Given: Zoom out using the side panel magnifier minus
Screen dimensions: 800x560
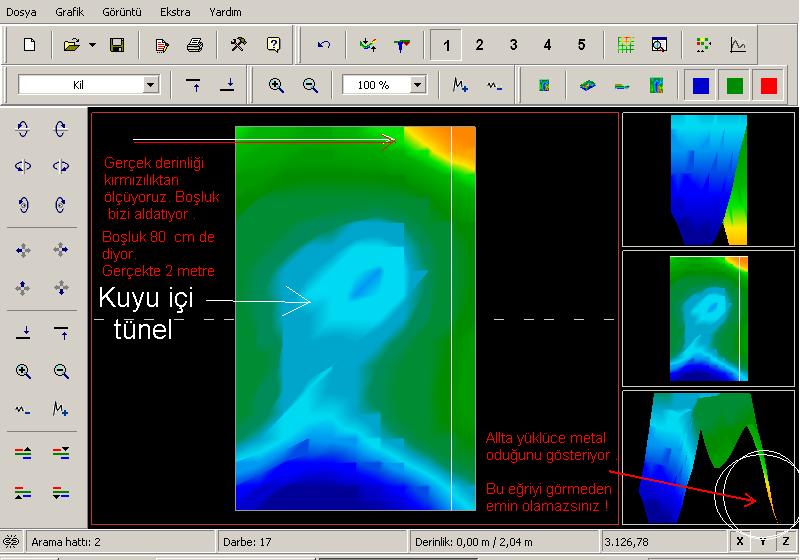Looking at the screenshot, I should [61, 371].
